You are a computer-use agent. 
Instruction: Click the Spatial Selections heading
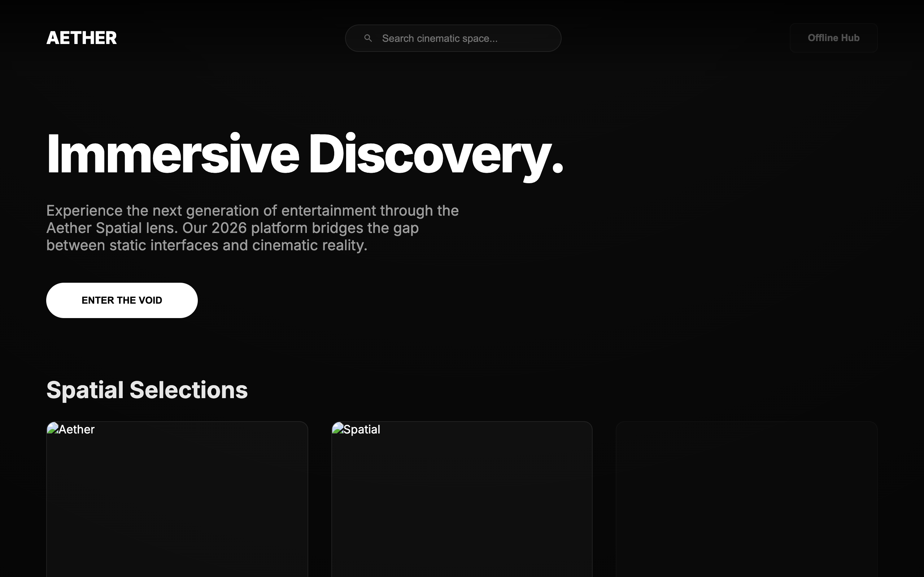coord(147,389)
